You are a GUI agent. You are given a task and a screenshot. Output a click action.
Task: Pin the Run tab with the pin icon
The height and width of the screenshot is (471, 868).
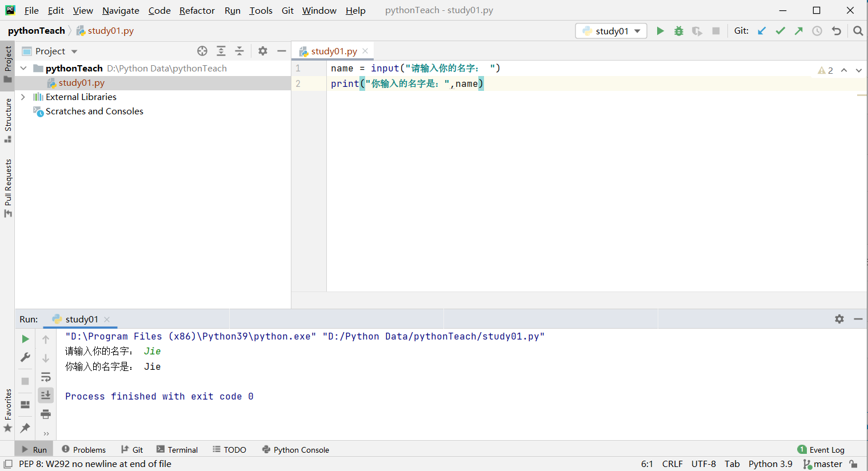25,428
